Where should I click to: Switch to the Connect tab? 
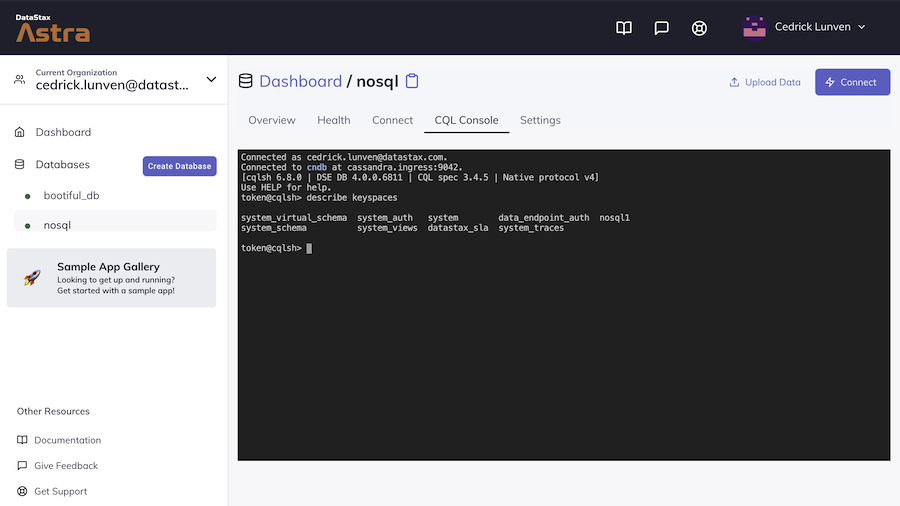[393, 120]
